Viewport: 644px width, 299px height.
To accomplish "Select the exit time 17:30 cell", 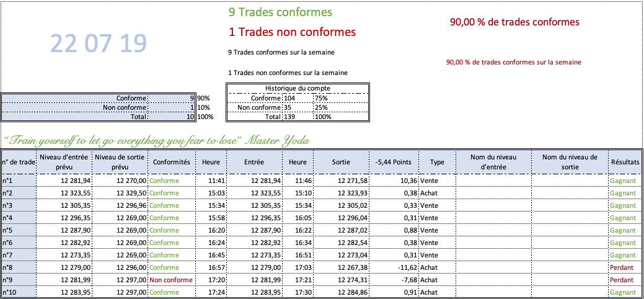I will tap(298, 292).
